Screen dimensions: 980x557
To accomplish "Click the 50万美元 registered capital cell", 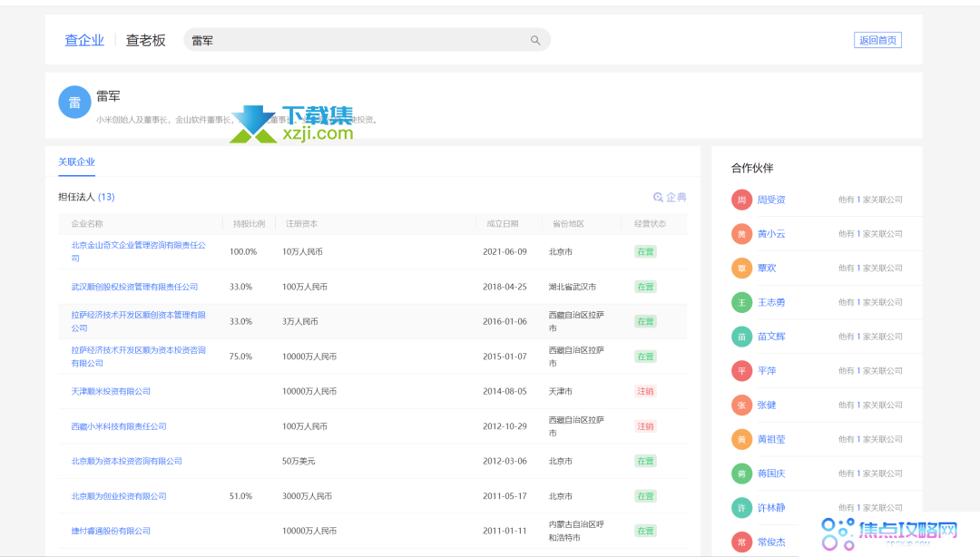I will pyautogui.click(x=299, y=461).
